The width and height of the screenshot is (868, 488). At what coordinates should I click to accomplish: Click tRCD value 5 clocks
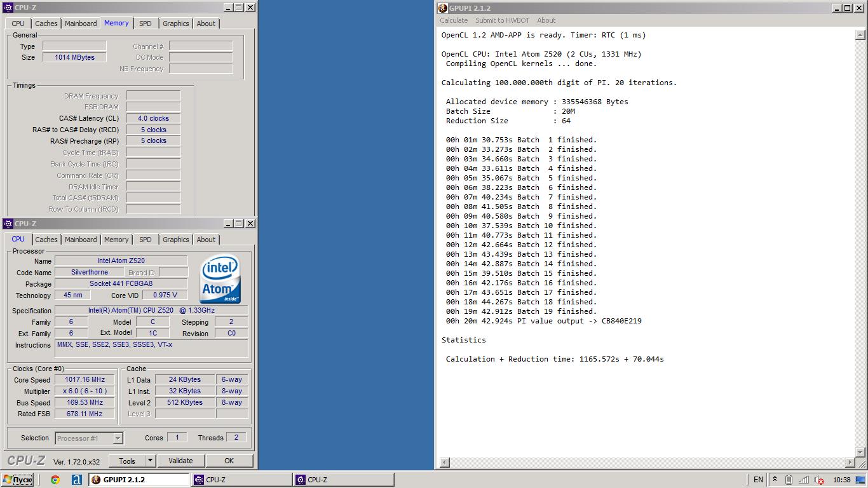pyautogui.click(x=153, y=130)
